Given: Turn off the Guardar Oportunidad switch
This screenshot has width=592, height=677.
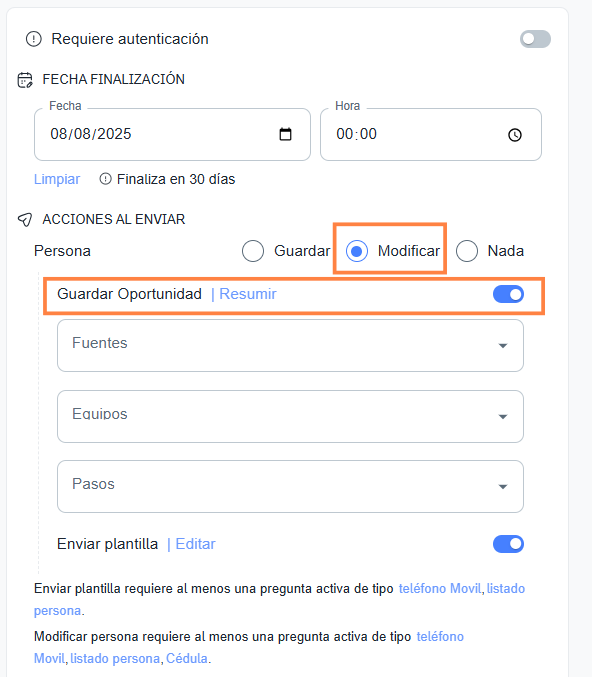Looking at the screenshot, I should click(508, 294).
